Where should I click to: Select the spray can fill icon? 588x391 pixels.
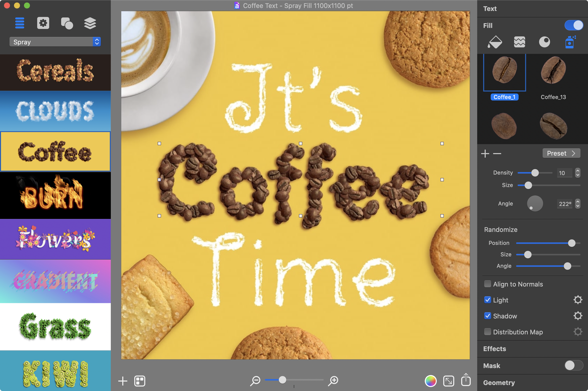coord(570,42)
